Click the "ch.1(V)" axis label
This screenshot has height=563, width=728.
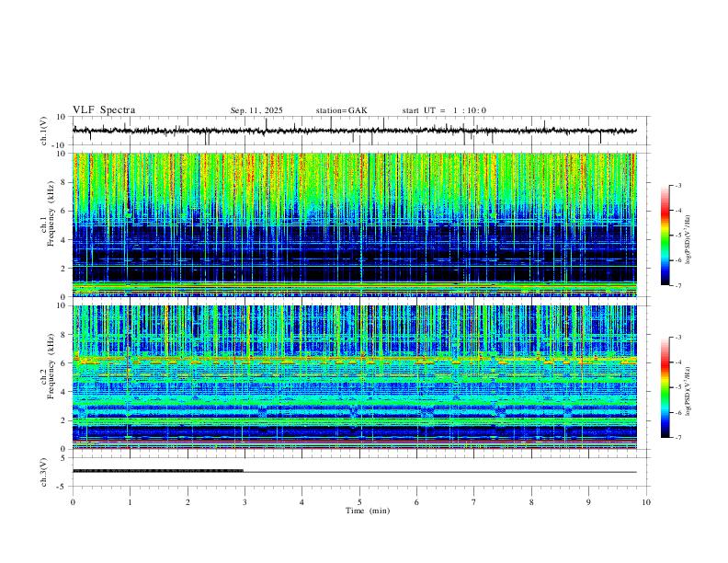44,131
